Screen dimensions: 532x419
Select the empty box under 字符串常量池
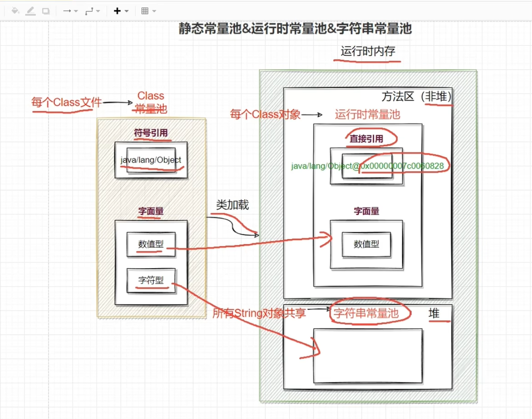coord(368,355)
